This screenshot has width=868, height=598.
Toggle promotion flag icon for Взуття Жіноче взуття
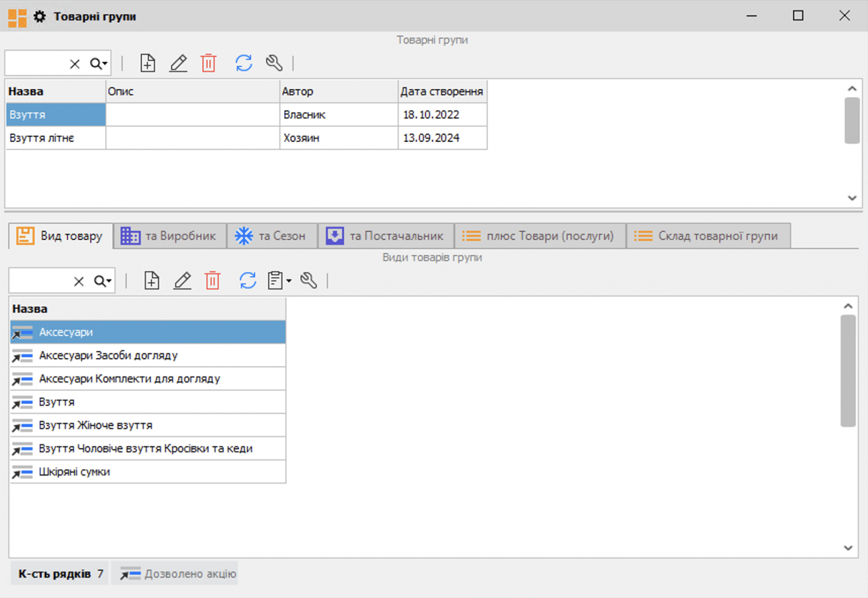(22, 425)
